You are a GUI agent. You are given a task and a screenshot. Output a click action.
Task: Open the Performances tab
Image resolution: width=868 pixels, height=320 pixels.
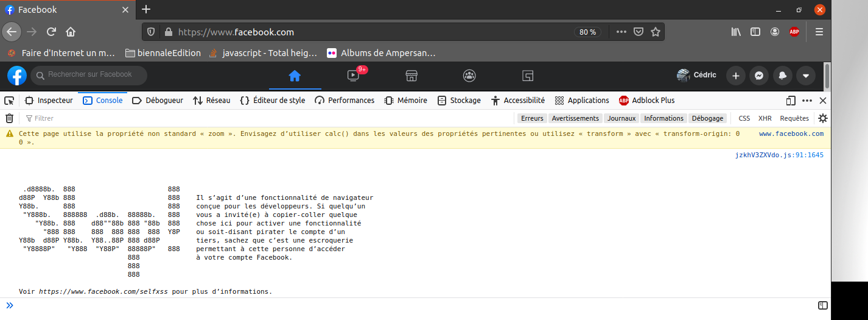pos(345,101)
